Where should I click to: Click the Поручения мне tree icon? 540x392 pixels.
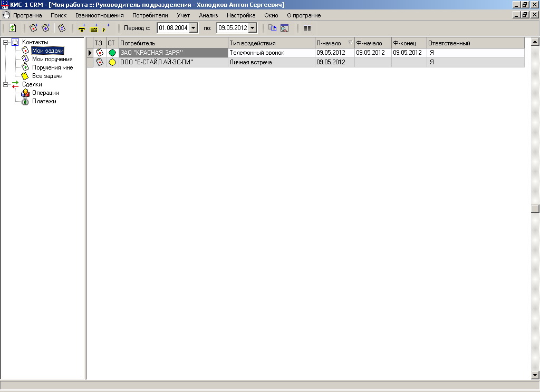25,67
